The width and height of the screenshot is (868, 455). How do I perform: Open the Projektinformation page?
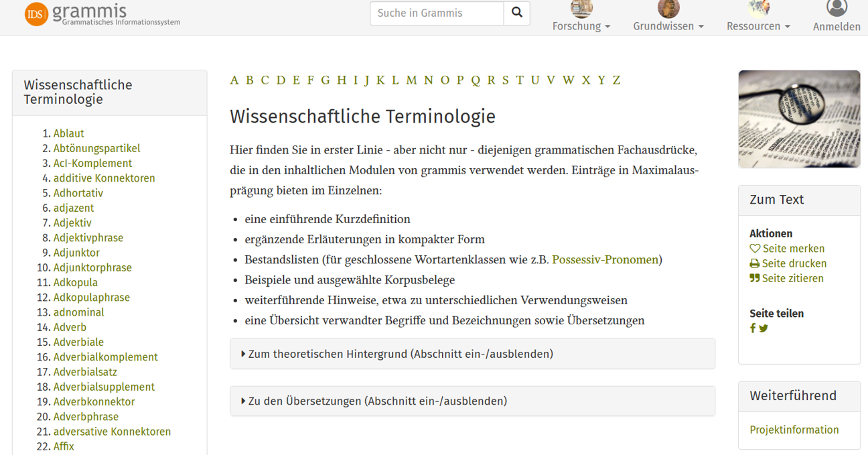794,430
